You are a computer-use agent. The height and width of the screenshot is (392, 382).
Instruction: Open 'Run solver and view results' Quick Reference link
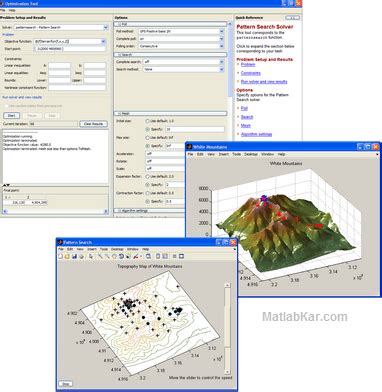[x=264, y=82]
